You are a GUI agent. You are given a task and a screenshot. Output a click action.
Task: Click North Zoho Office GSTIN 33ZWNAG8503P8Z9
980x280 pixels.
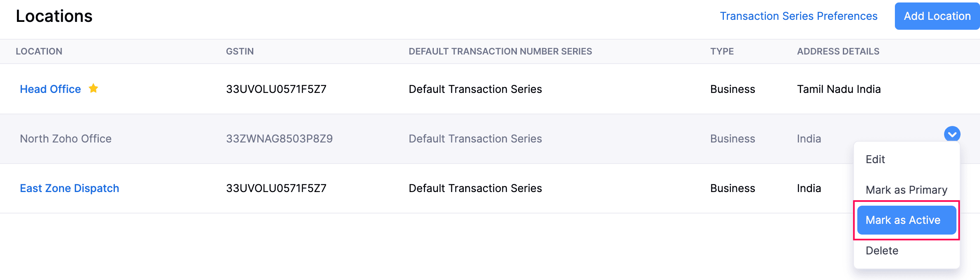coord(279,139)
